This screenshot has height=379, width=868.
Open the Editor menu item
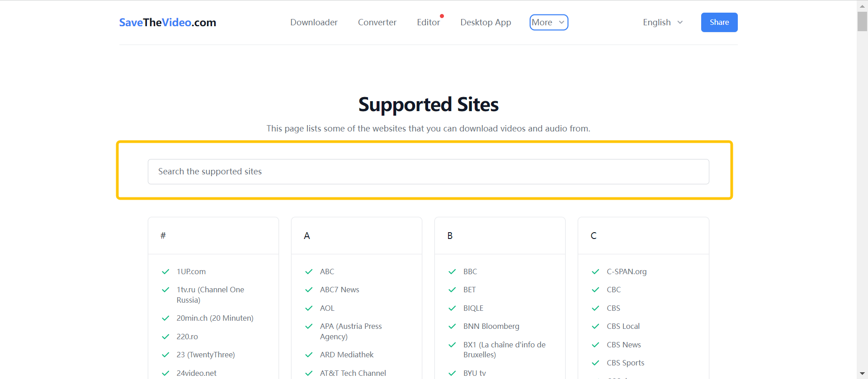tap(428, 23)
